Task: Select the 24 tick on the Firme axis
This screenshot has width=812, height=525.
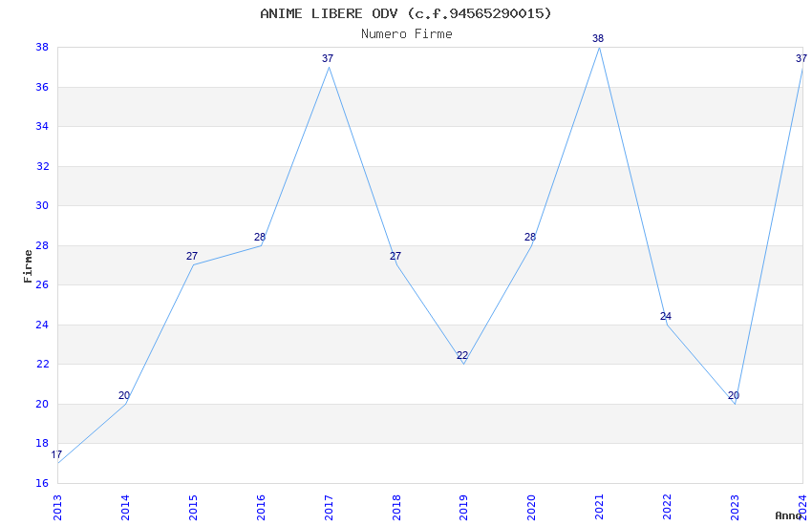Action: pos(42,325)
